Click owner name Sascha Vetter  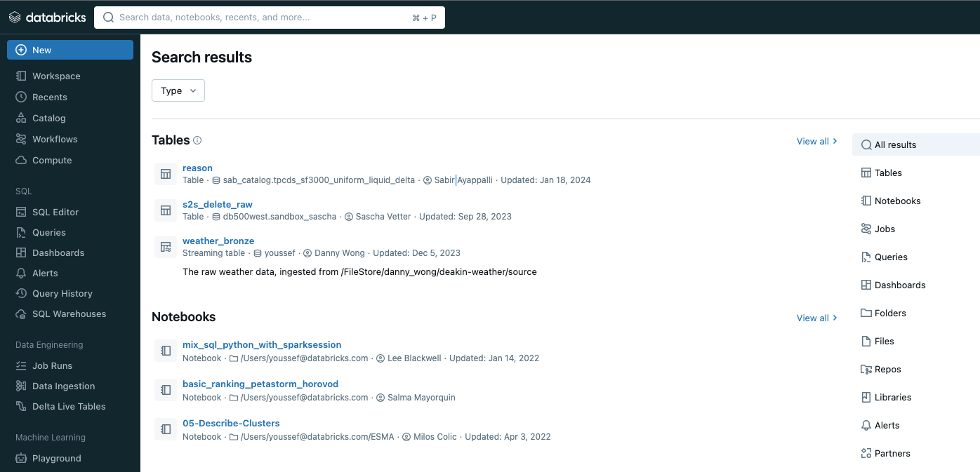pyautogui.click(x=383, y=217)
